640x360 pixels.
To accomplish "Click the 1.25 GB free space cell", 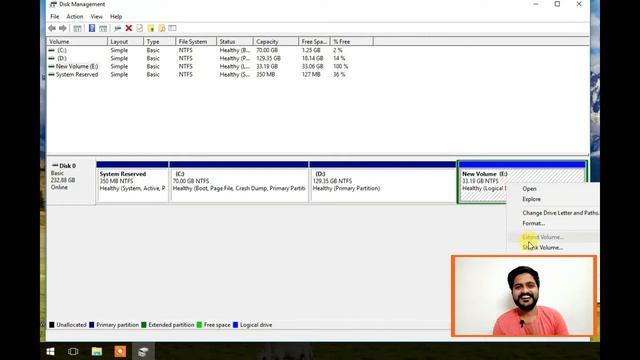I will point(311,50).
